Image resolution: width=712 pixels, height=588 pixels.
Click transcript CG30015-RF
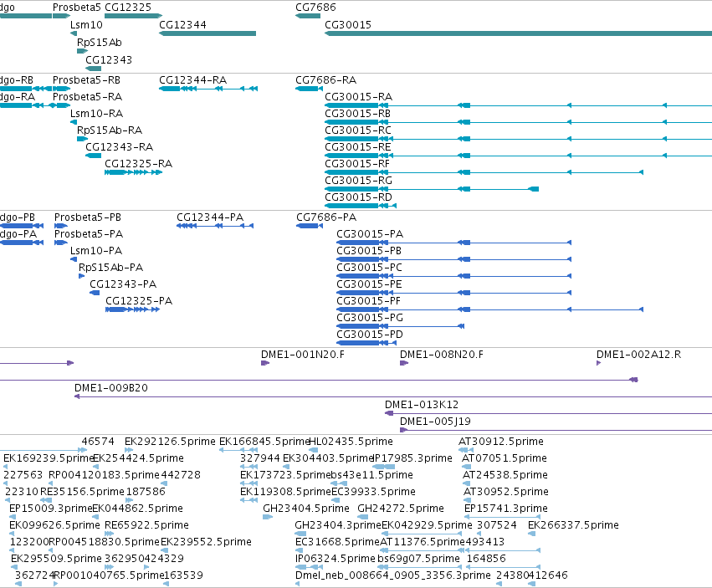tap(484, 172)
